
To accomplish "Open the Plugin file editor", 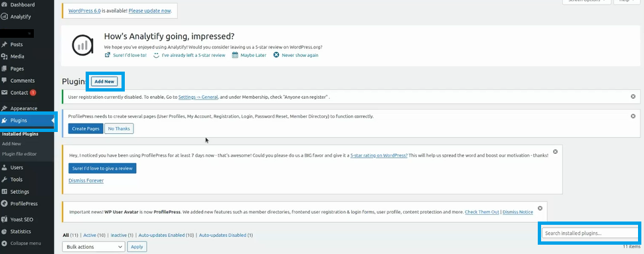I will 19,154.
